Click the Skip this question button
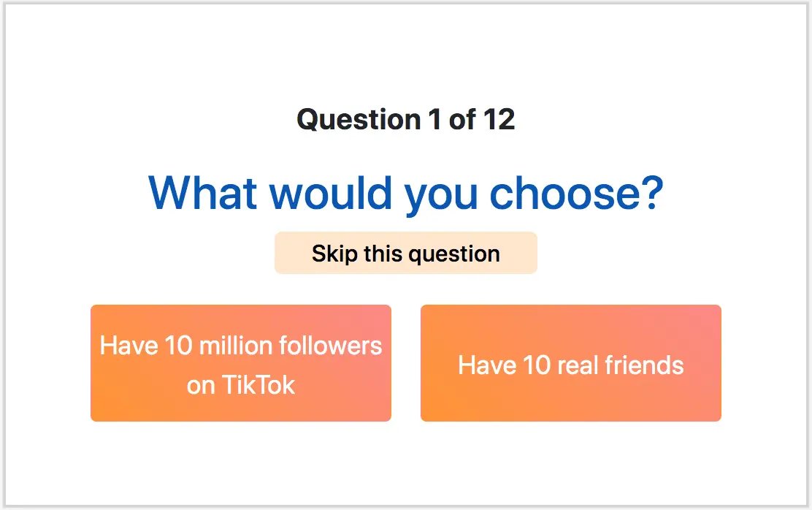Viewport: 812px width, 510px height. [405, 253]
